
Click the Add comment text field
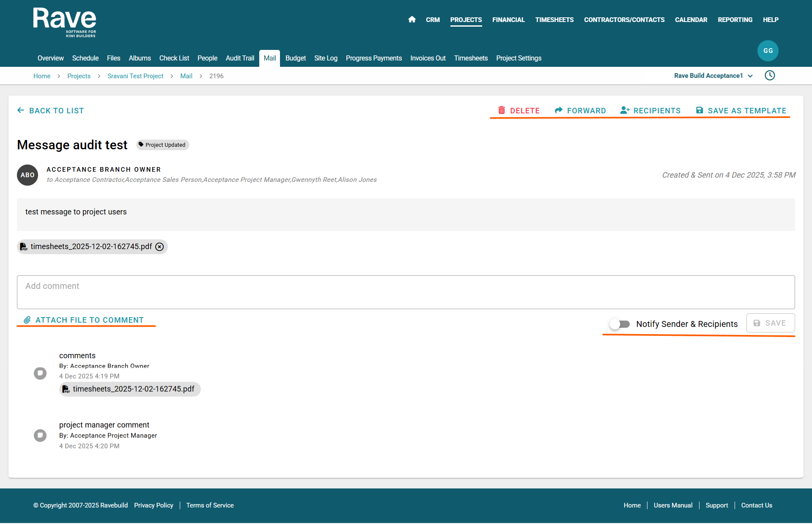[x=406, y=292]
